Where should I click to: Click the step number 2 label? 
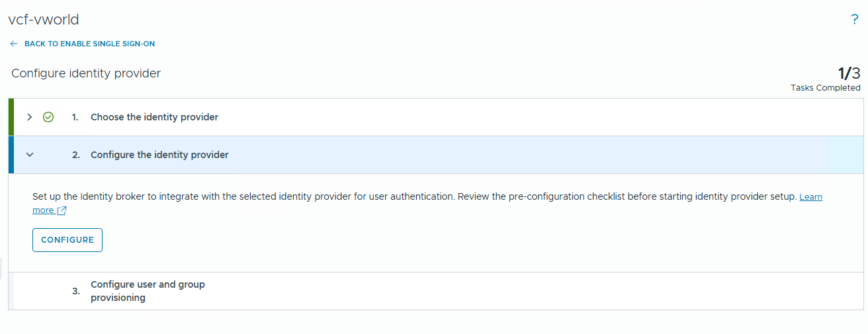tap(76, 155)
